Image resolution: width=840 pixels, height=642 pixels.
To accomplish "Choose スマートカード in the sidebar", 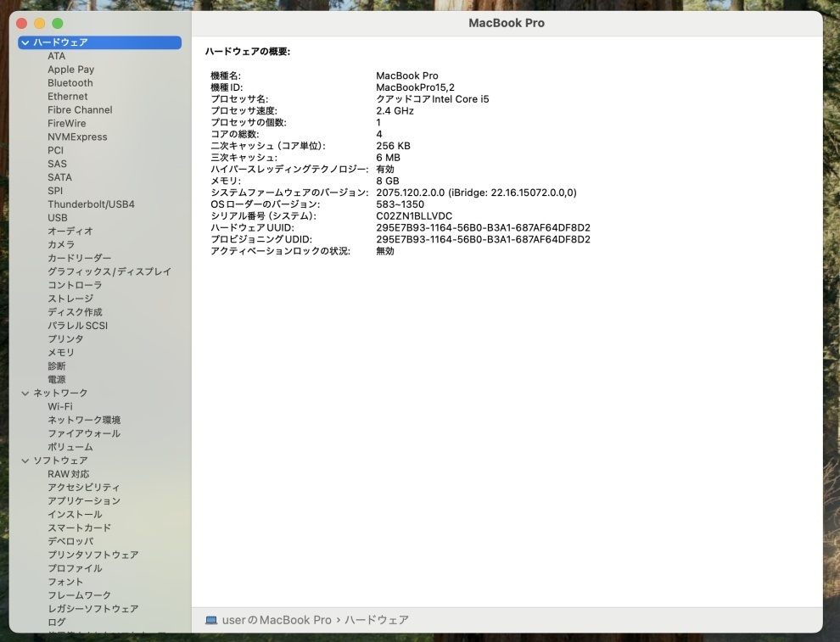I will pyautogui.click(x=79, y=528).
